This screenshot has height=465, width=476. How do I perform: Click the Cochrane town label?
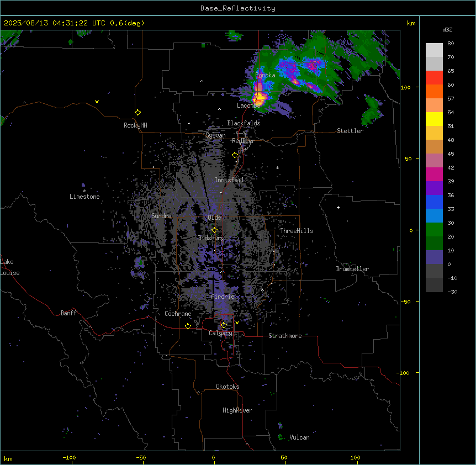coord(178,314)
